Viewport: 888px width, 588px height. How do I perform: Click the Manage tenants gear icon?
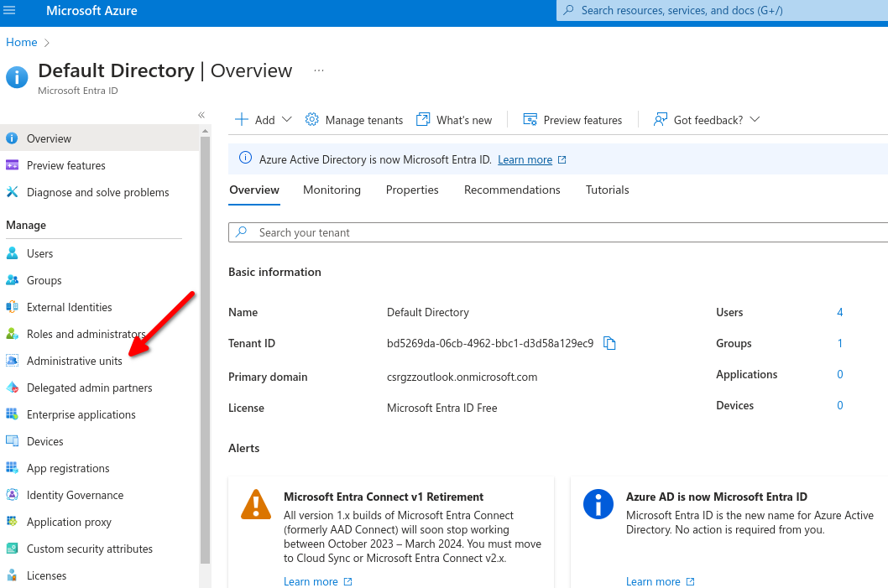point(312,120)
